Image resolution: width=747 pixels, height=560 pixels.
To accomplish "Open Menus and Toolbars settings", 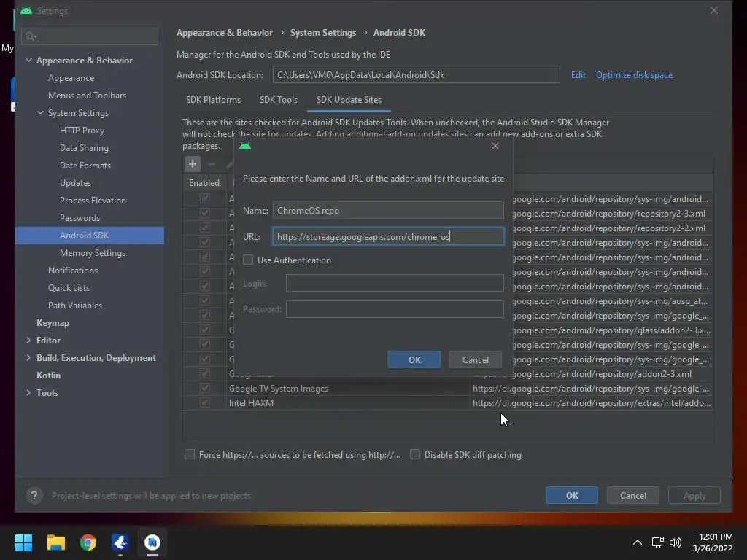I will (88, 96).
